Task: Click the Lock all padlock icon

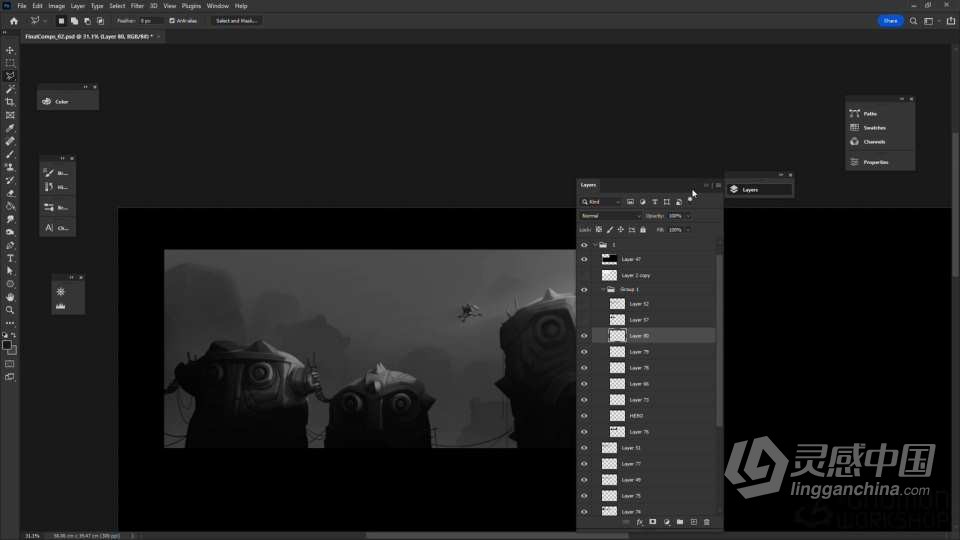Action: click(643, 230)
